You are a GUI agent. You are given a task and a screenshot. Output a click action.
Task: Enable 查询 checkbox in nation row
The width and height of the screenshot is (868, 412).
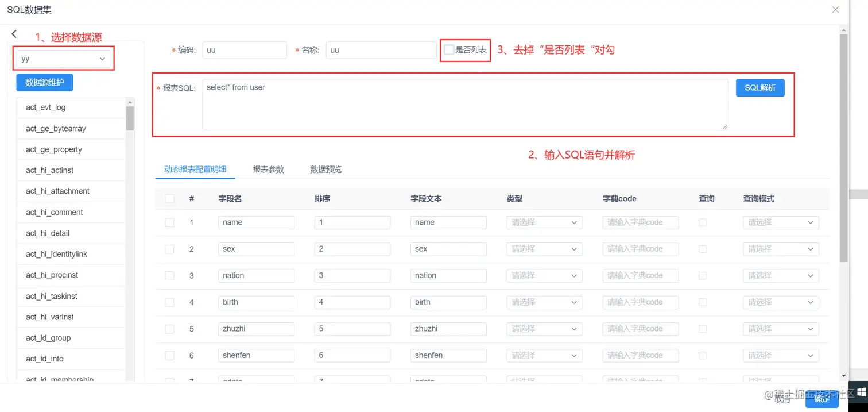click(703, 276)
